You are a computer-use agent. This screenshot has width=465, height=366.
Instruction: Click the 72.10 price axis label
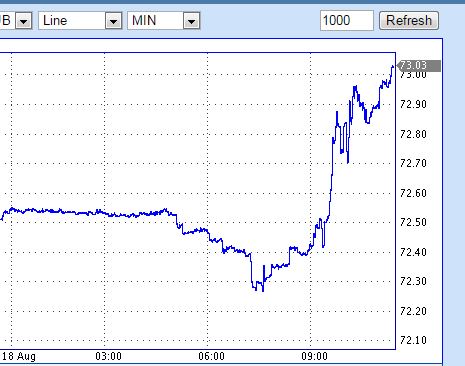click(x=413, y=340)
